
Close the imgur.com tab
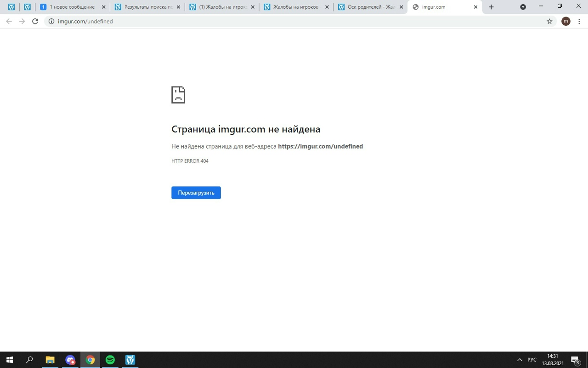pyautogui.click(x=475, y=7)
